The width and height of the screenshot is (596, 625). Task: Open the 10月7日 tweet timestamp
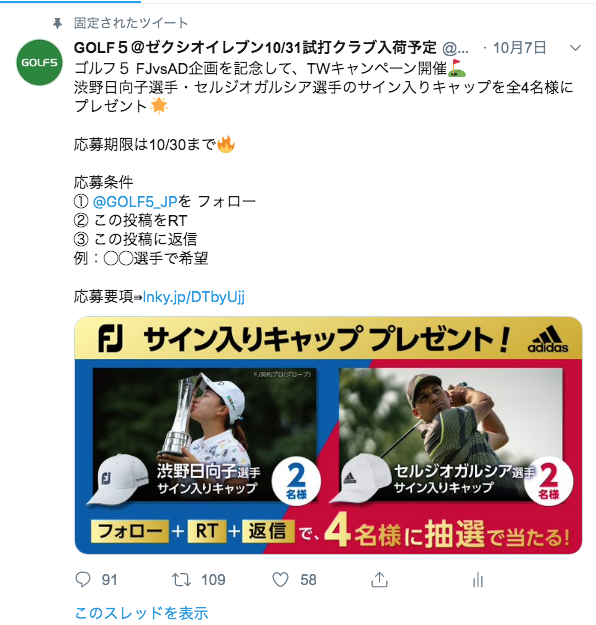click(519, 48)
